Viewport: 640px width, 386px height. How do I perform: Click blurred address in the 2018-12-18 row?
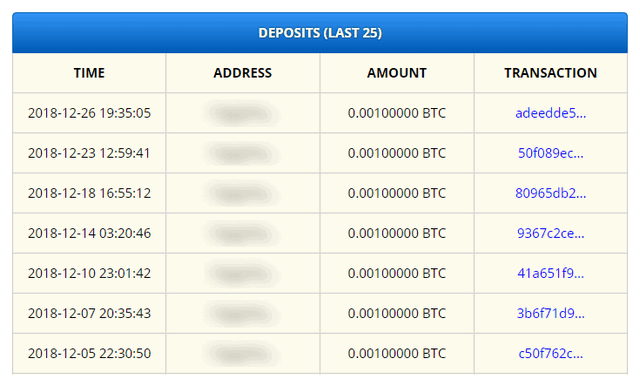tap(242, 194)
